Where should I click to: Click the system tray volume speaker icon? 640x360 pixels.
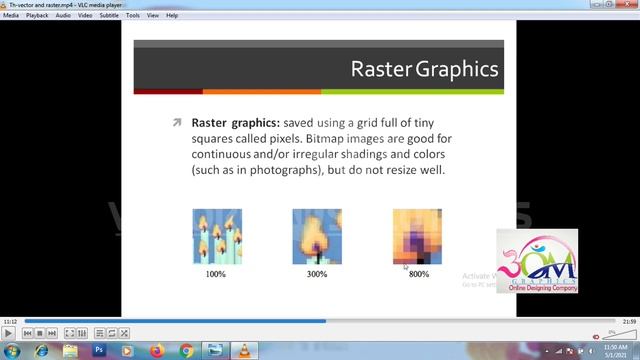pos(591,351)
